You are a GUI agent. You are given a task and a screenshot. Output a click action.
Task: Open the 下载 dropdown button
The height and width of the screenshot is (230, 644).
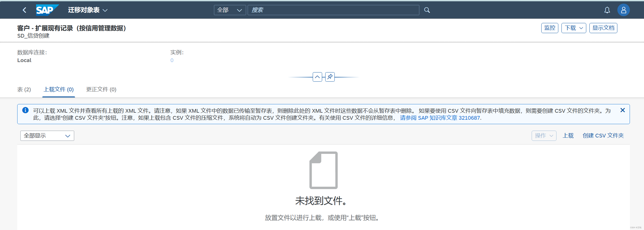pos(573,28)
